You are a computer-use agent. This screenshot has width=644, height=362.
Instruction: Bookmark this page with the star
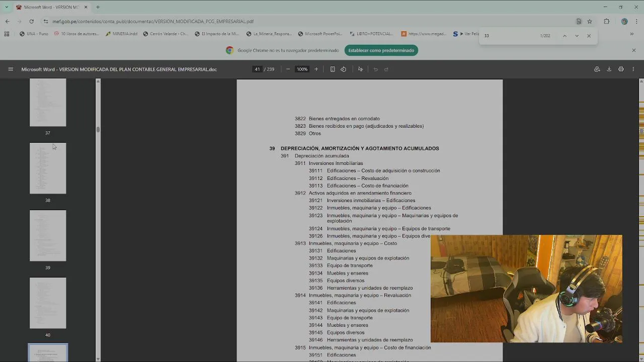590,21
